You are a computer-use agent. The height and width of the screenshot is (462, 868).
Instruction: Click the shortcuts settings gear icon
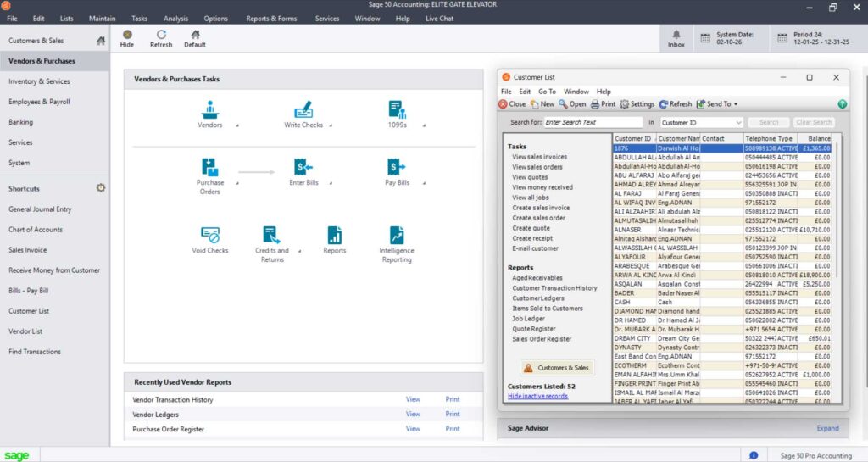pyautogui.click(x=101, y=188)
